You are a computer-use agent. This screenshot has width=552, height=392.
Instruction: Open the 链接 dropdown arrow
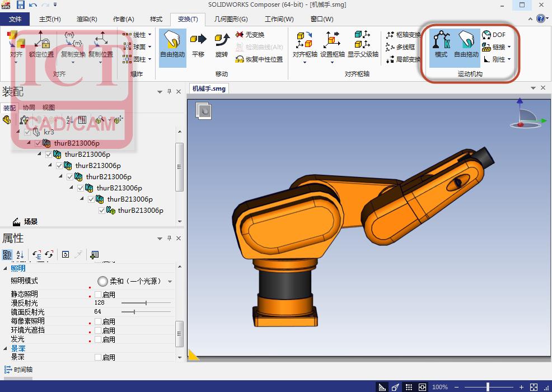click(509, 47)
